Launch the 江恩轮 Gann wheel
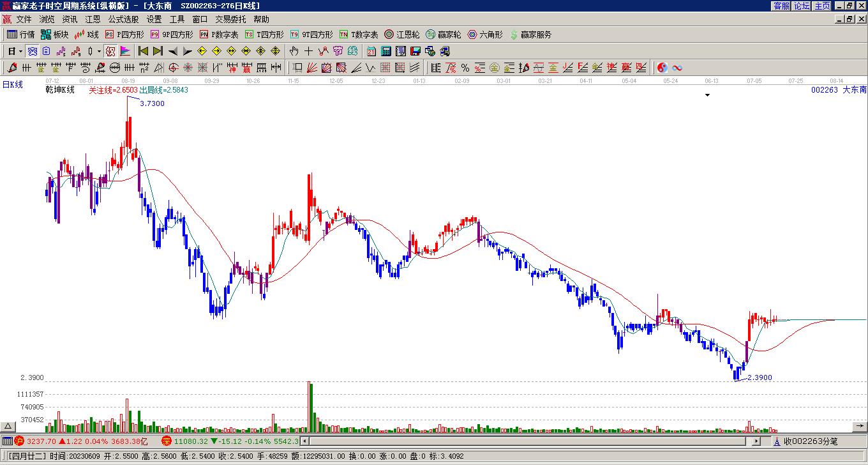Image resolution: width=868 pixels, height=465 pixels. tap(402, 34)
